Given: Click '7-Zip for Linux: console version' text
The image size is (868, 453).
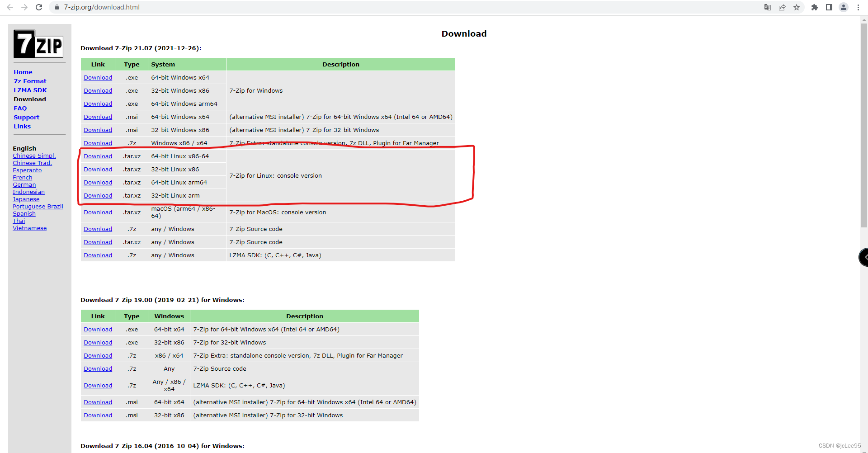Looking at the screenshot, I should click(x=276, y=176).
